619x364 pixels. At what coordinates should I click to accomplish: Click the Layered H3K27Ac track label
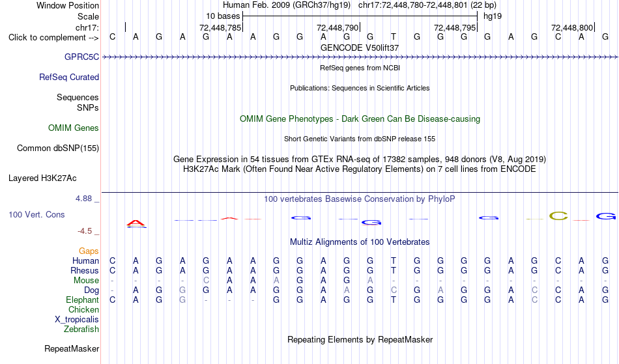point(42,178)
